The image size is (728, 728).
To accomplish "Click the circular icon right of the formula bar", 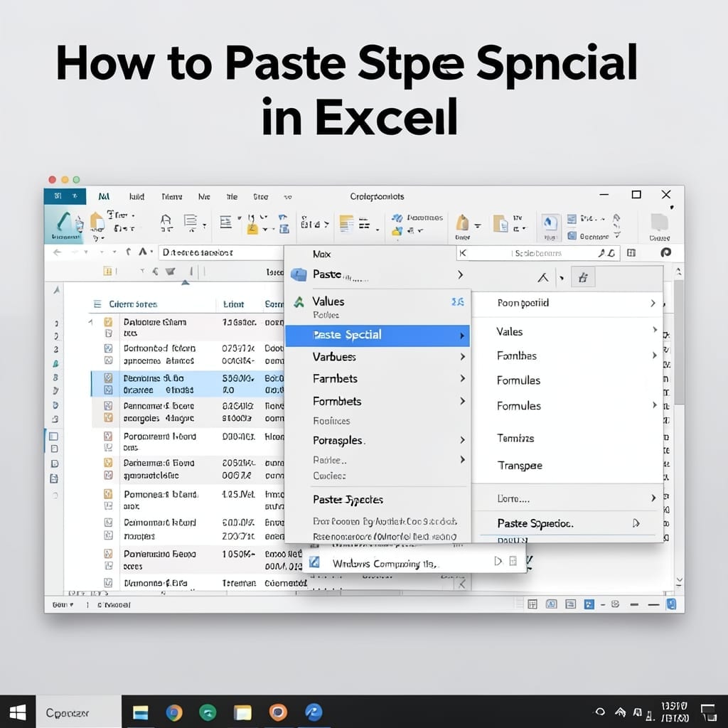I will 665,252.
